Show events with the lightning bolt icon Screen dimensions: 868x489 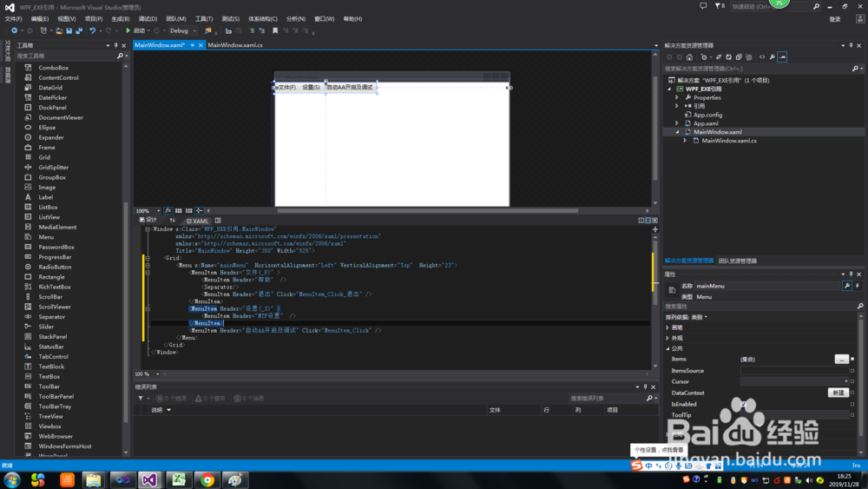pyautogui.click(x=858, y=286)
